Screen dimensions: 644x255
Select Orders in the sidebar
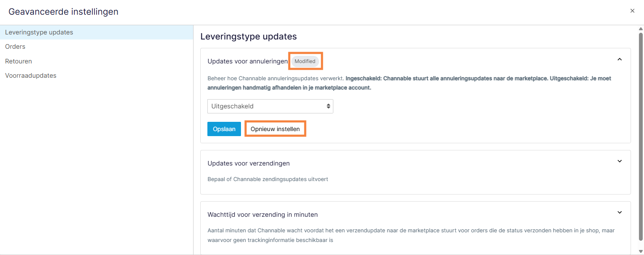(x=15, y=46)
